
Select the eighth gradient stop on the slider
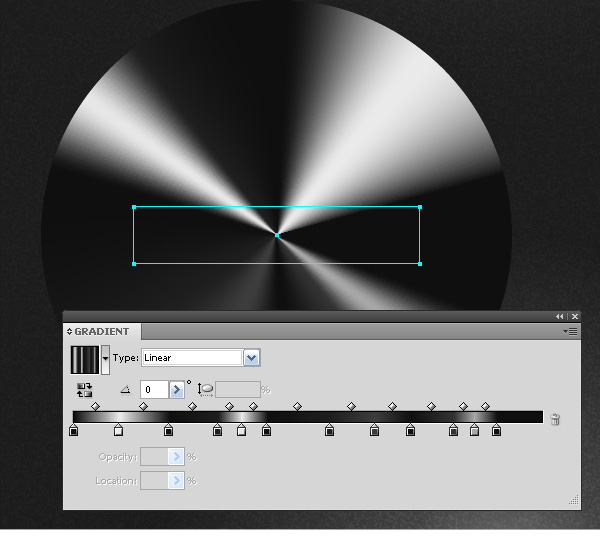tap(375, 430)
